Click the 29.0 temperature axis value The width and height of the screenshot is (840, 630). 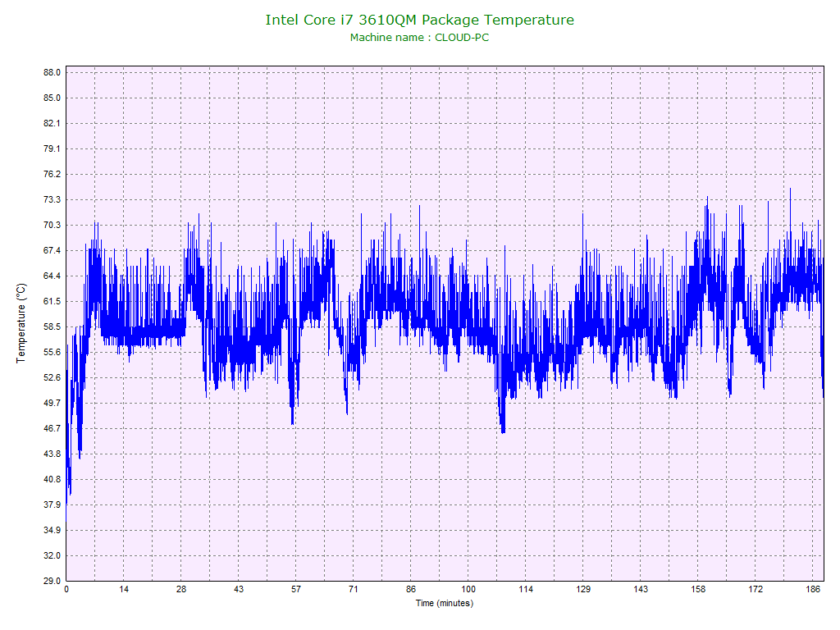click(x=52, y=581)
